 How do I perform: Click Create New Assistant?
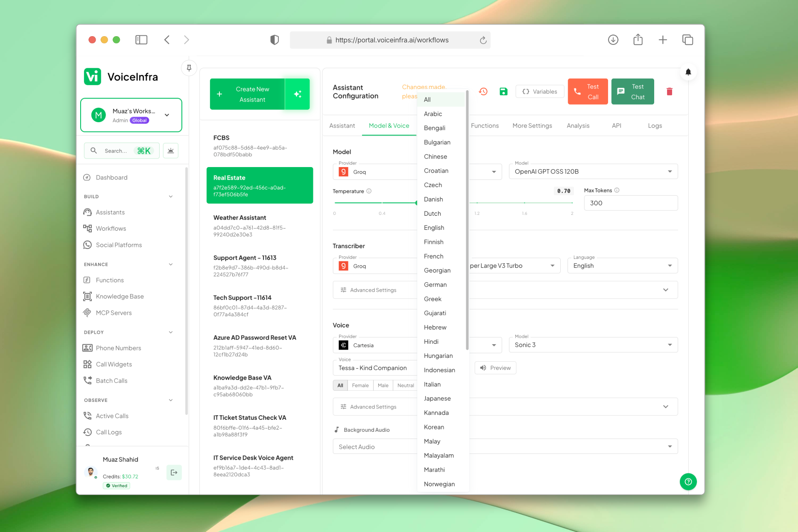coord(247,94)
